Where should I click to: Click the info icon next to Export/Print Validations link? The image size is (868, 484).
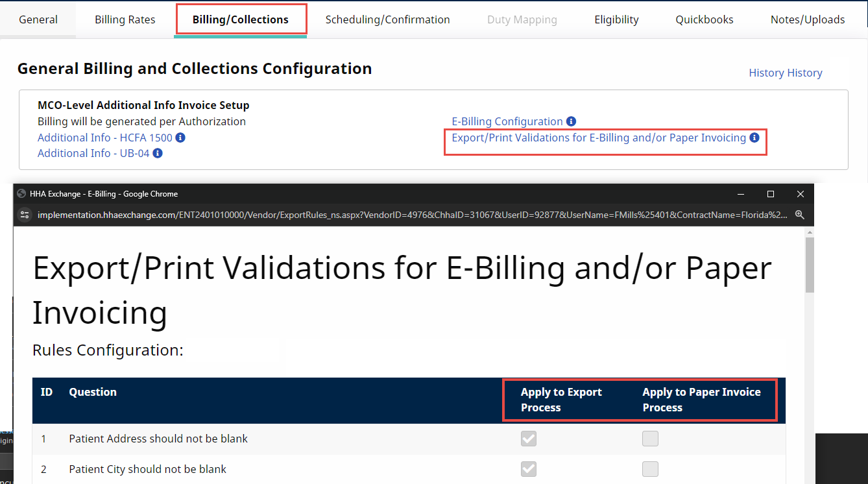tap(754, 138)
